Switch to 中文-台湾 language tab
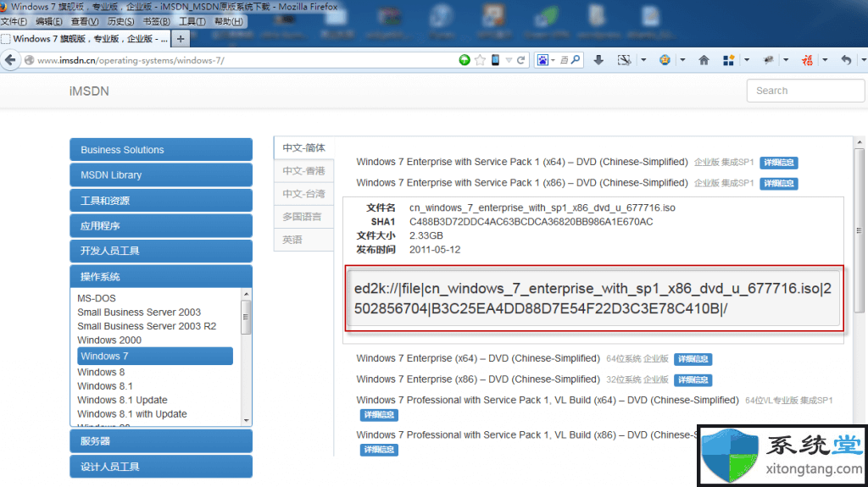 coord(304,194)
